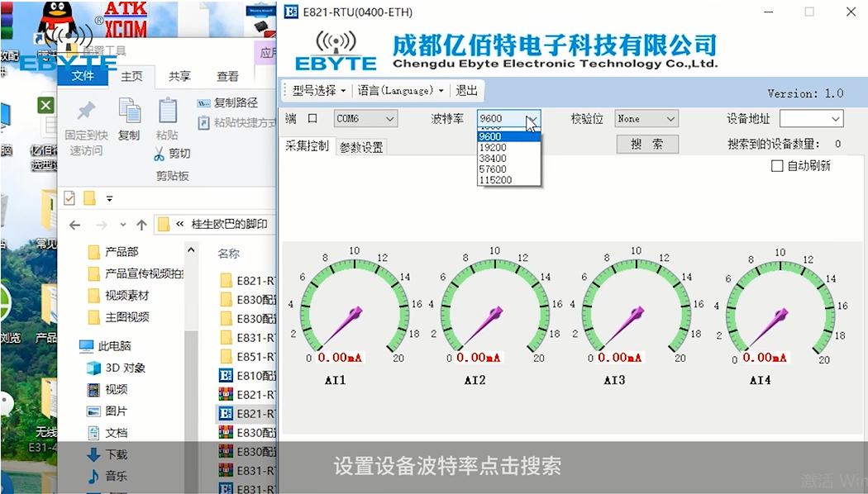Enable the 自动刷新 checkbox
The width and height of the screenshot is (868, 494).
click(x=777, y=165)
